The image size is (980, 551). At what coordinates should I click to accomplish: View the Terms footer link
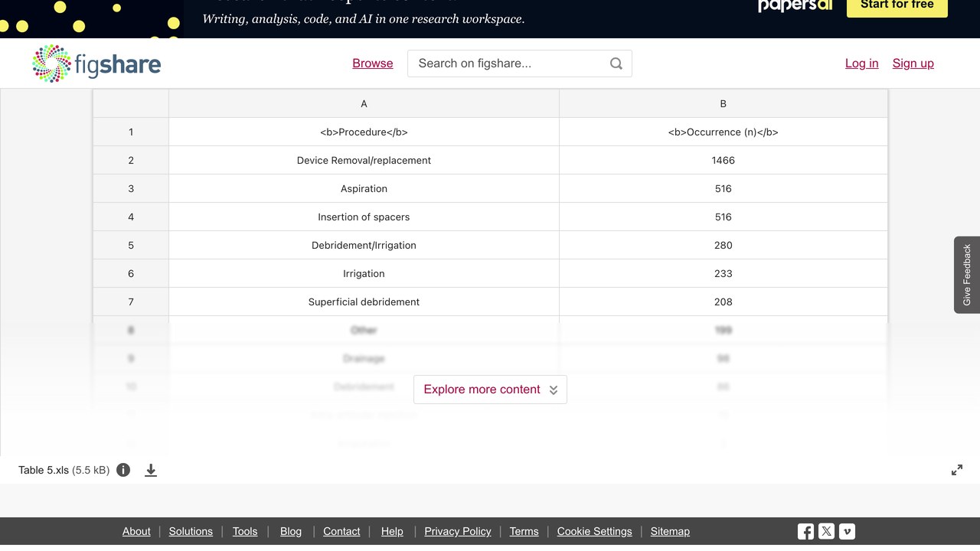[x=524, y=531]
